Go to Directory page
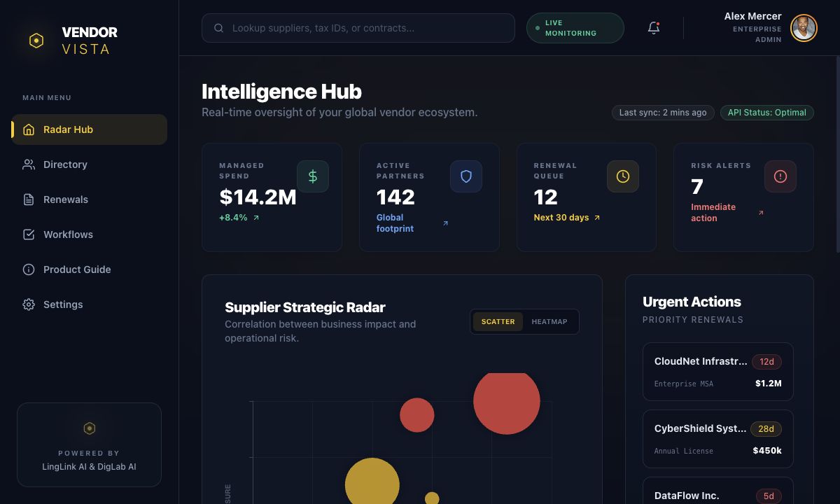The height and width of the screenshot is (504, 840). [x=89, y=164]
